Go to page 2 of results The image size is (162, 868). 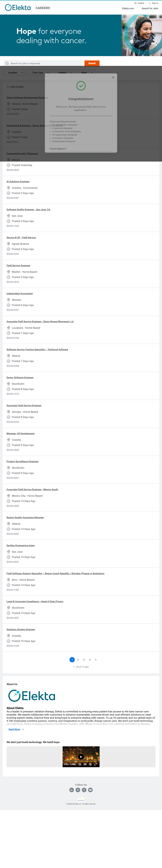click(x=78, y=660)
